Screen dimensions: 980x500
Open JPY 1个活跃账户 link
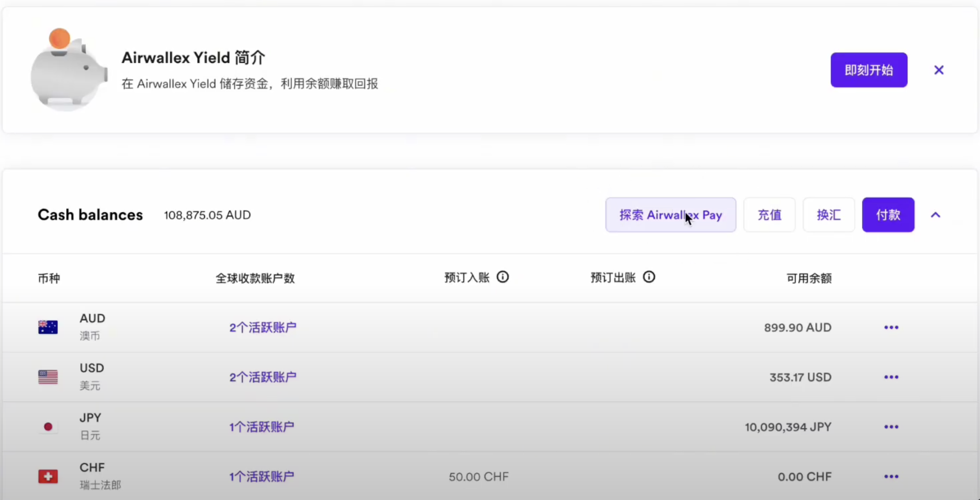point(262,427)
